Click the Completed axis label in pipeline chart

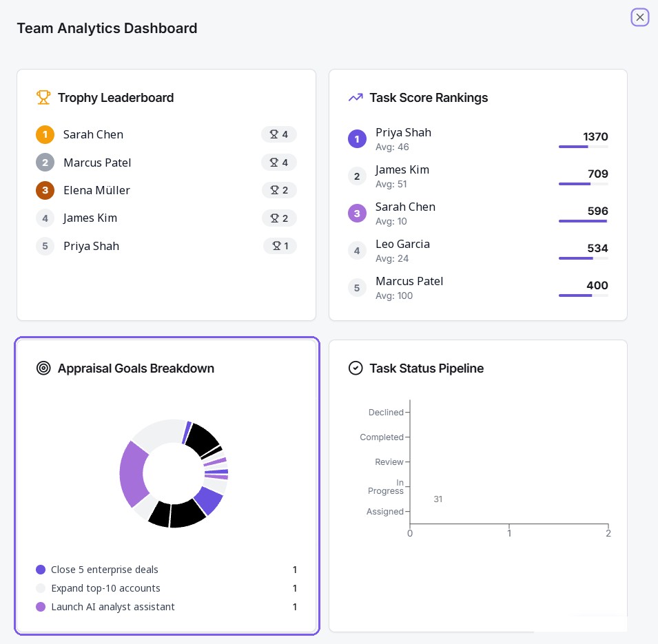point(382,437)
